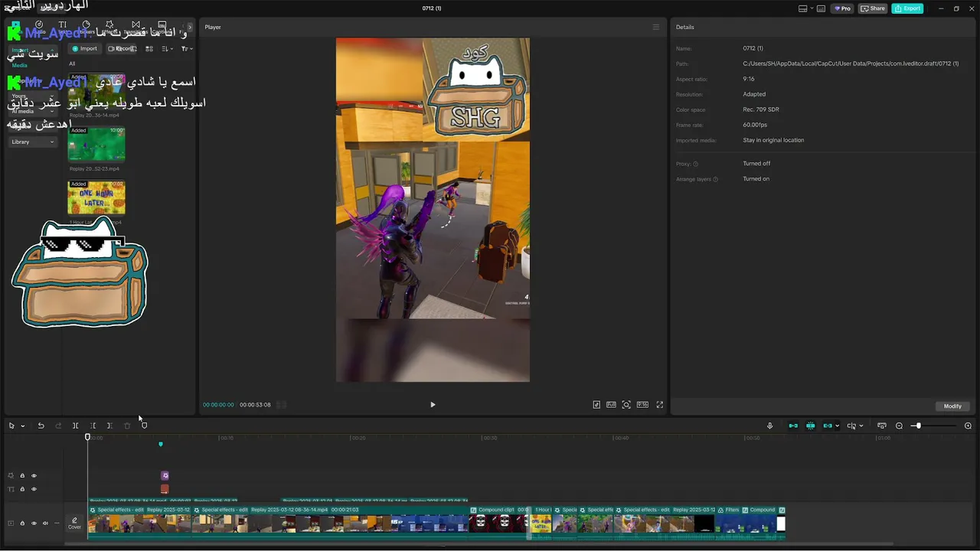Viewport: 980px width, 551px height.
Task: Split the clip at the playhead
Action: [75, 425]
